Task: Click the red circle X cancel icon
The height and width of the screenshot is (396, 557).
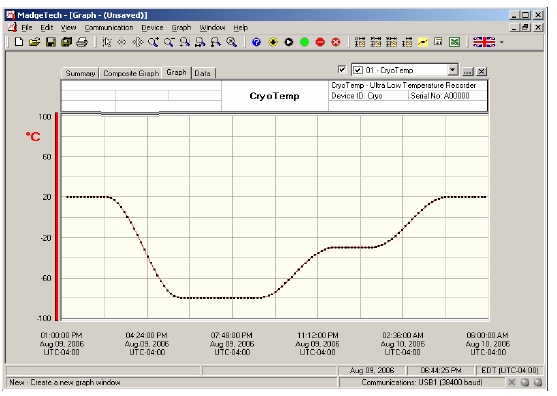Action: pos(336,42)
